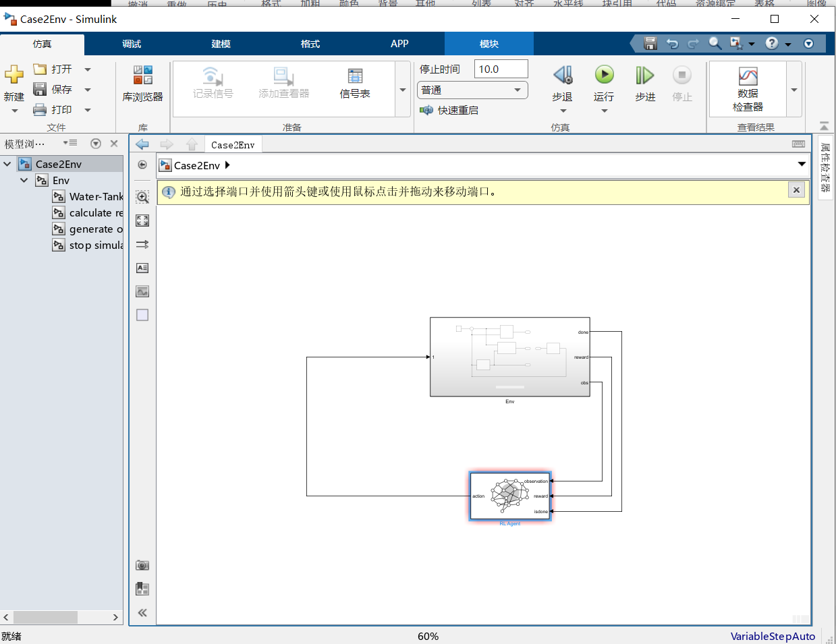Click Fit to View icon in palette

click(x=142, y=221)
